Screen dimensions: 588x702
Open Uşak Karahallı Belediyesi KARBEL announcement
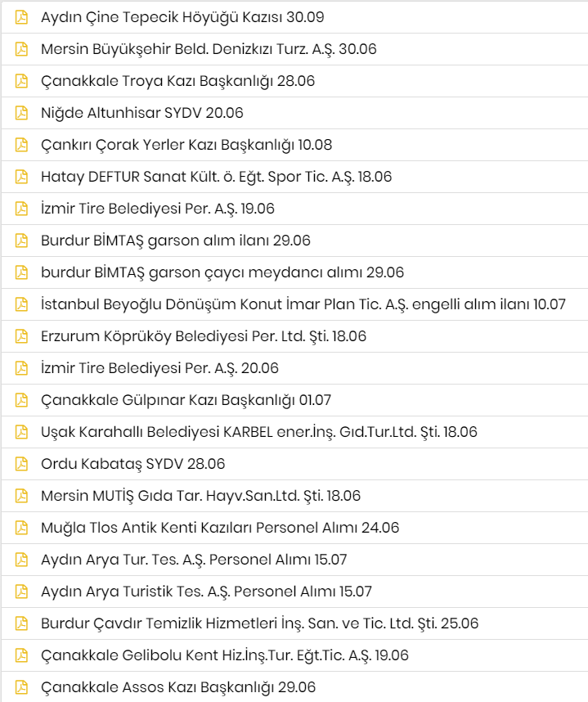pyautogui.click(x=259, y=432)
